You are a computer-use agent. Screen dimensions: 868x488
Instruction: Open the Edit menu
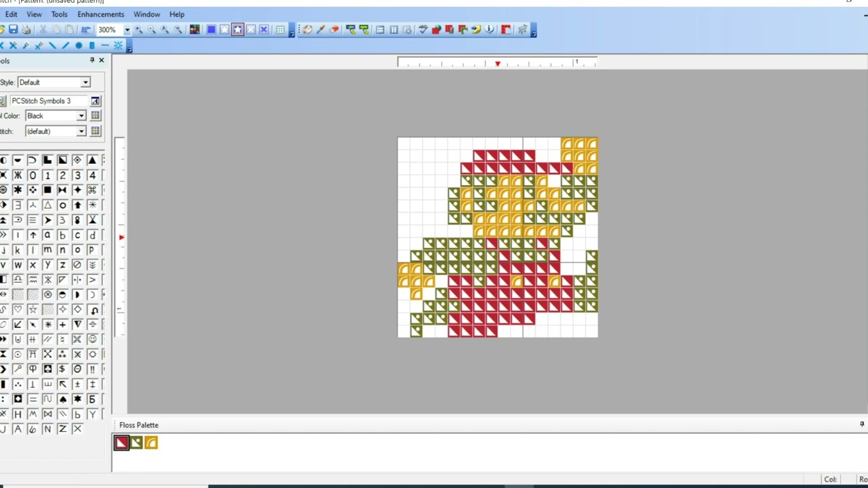11,14
